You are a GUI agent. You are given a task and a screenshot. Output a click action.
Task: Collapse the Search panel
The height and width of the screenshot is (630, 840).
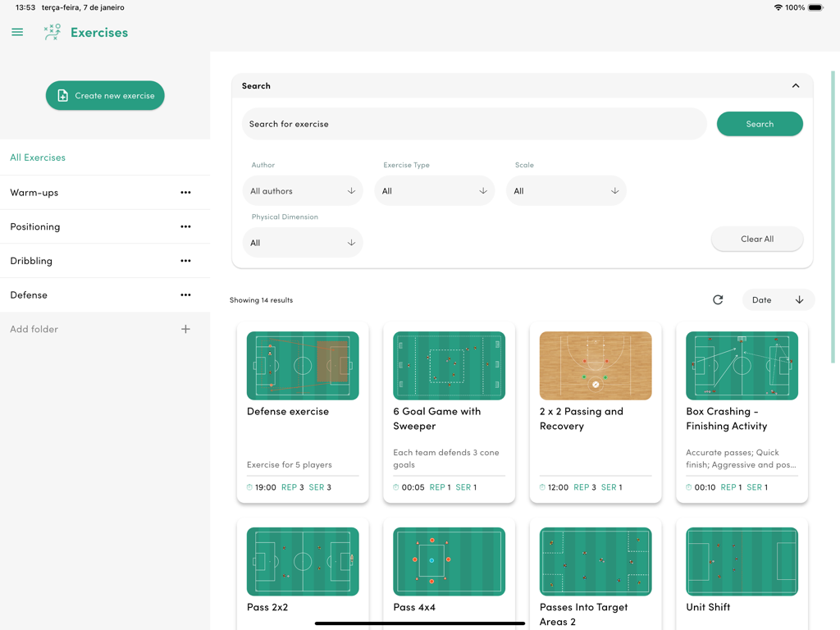tap(795, 85)
